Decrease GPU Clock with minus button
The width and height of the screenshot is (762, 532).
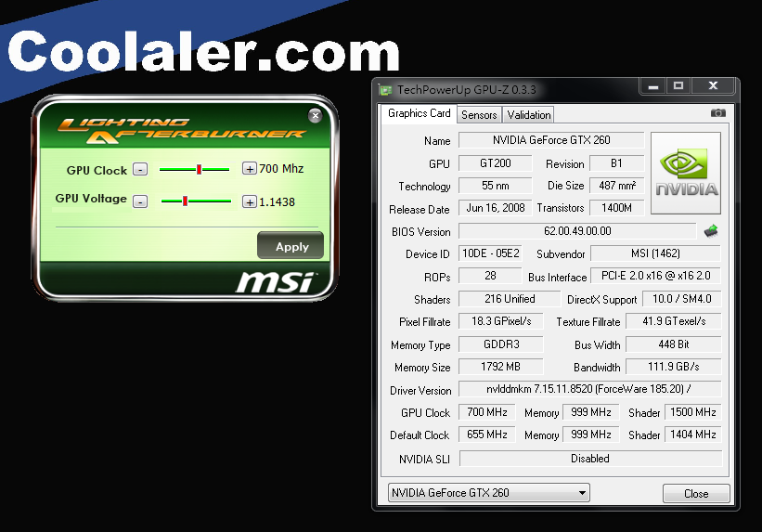pos(140,169)
